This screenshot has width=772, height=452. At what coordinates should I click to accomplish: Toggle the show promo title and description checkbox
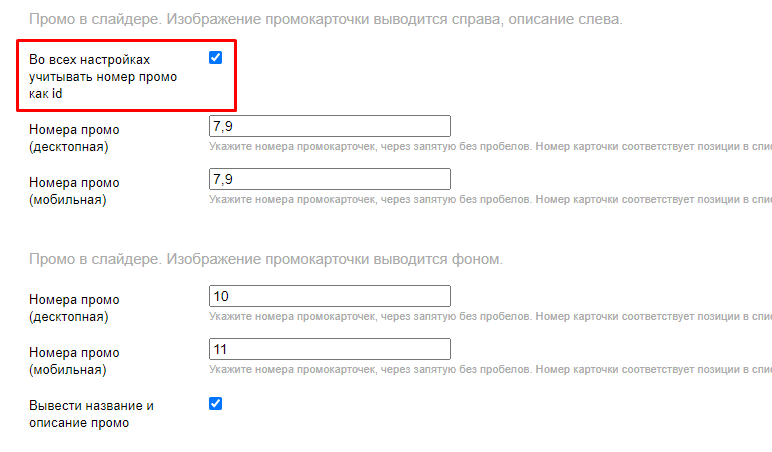(x=215, y=404)
